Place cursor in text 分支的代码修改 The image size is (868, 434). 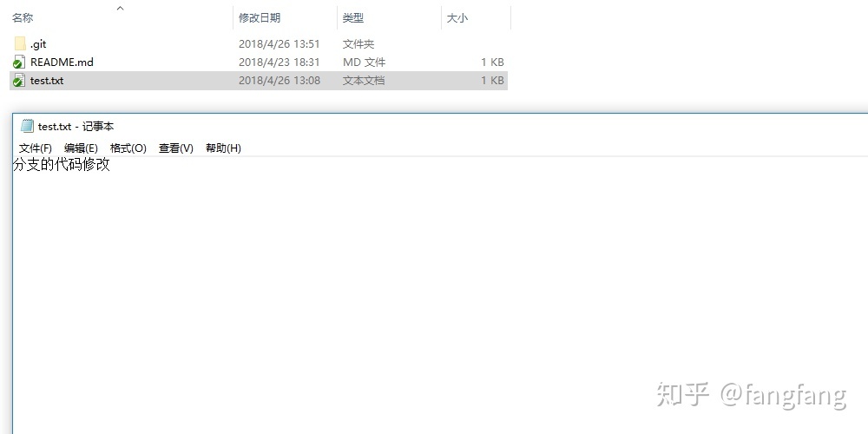pos(62,164)
